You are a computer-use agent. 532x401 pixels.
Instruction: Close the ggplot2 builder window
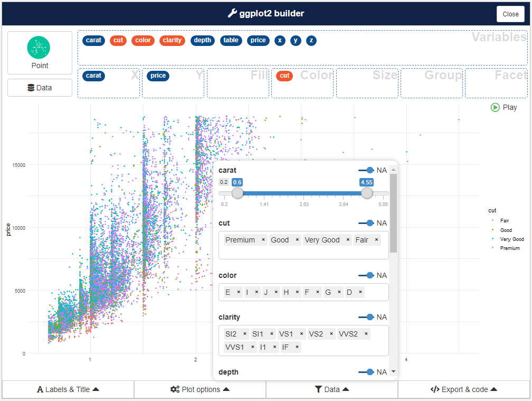pyautogui.click(x=510, y=14)
